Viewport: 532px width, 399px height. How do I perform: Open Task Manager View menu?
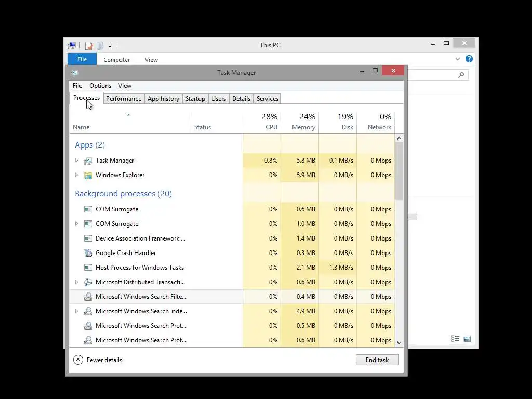pos(125,86)
